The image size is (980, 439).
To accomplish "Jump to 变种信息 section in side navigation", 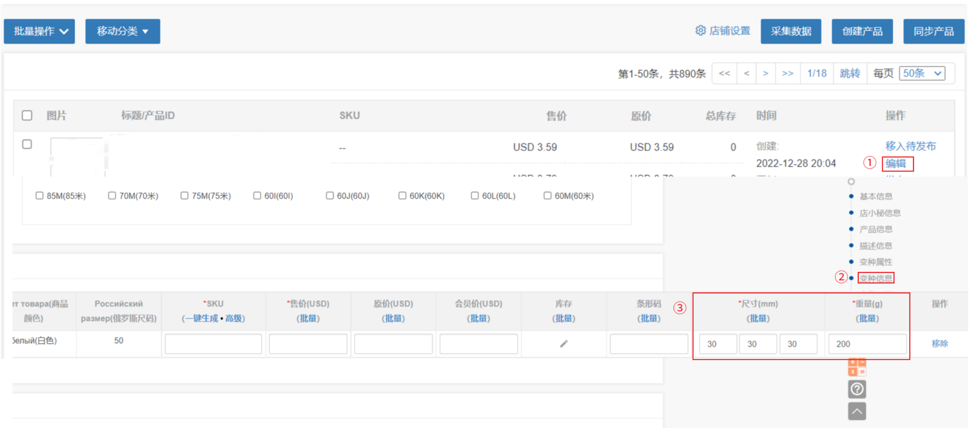I will [875, 278].
